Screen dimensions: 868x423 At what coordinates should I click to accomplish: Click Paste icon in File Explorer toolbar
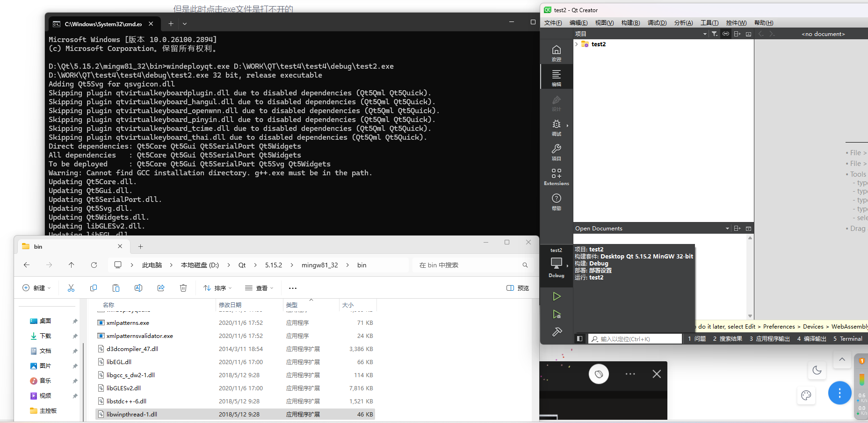click(x=116, y=288)
